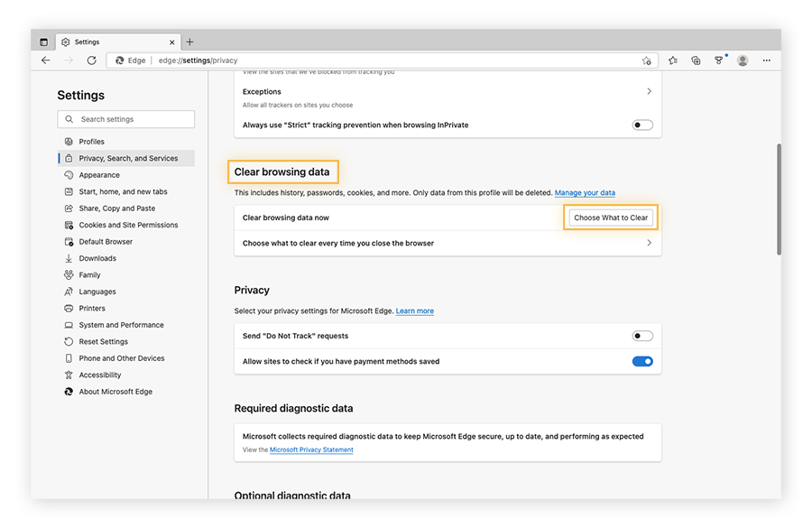The image size is (812, 528).
Task: Click inside the Search settings field
Action: 125,118
